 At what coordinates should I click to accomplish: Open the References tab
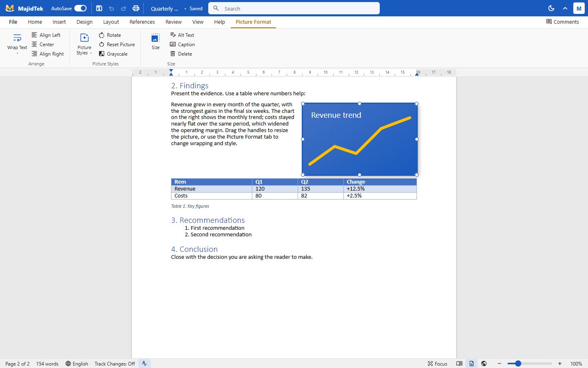point(142,22)
